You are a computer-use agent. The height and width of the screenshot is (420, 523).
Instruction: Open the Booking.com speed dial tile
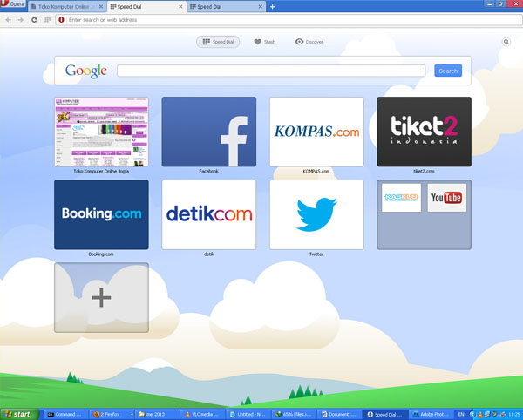click(101, 214)
